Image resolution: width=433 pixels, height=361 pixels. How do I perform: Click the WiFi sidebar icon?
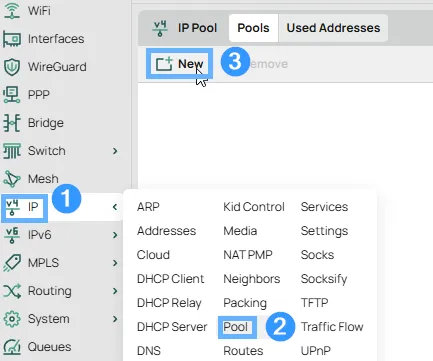pyautogui.click(x=12, y=10)
